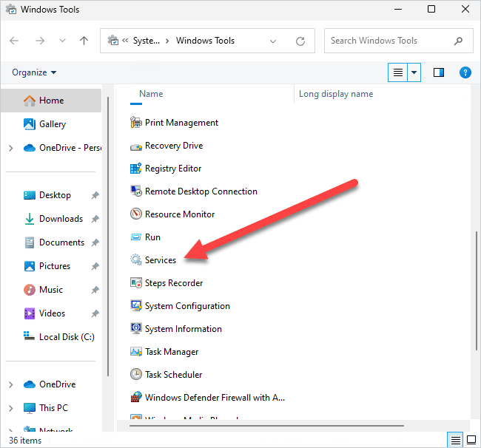Screen dimensions: 481x448
Task: Click the Windows Tools breadcrumb
Action: 205,41
